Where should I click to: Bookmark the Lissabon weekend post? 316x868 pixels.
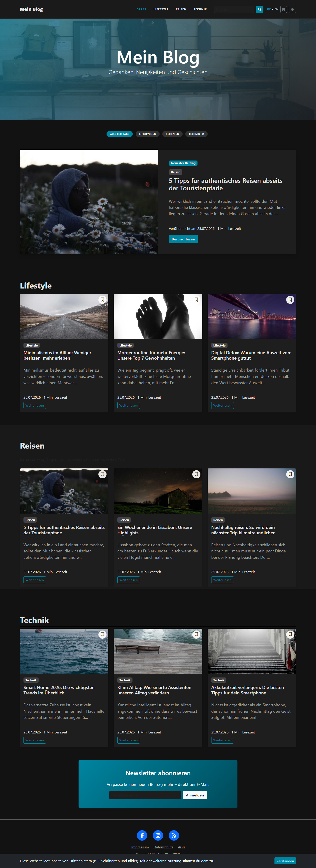(196, 474)
